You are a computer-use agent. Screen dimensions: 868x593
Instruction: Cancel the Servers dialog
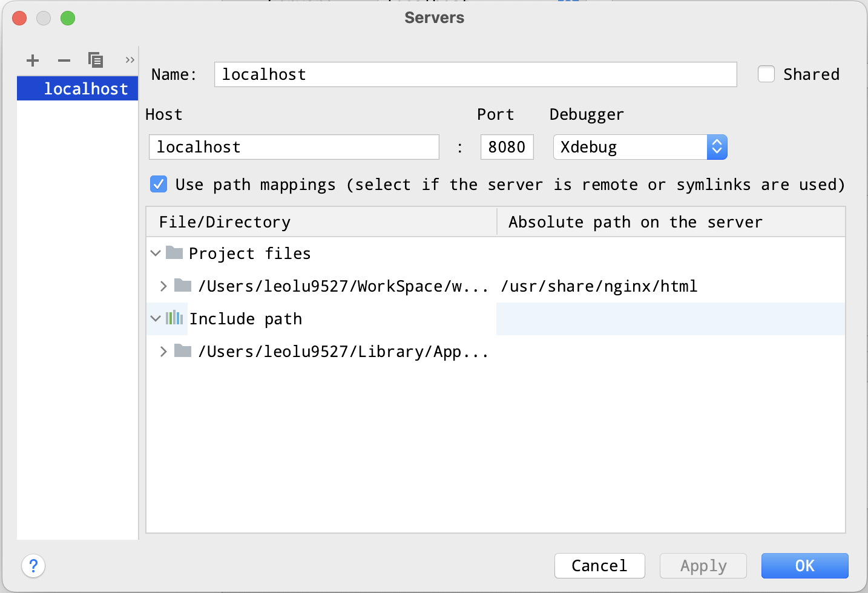600,566
